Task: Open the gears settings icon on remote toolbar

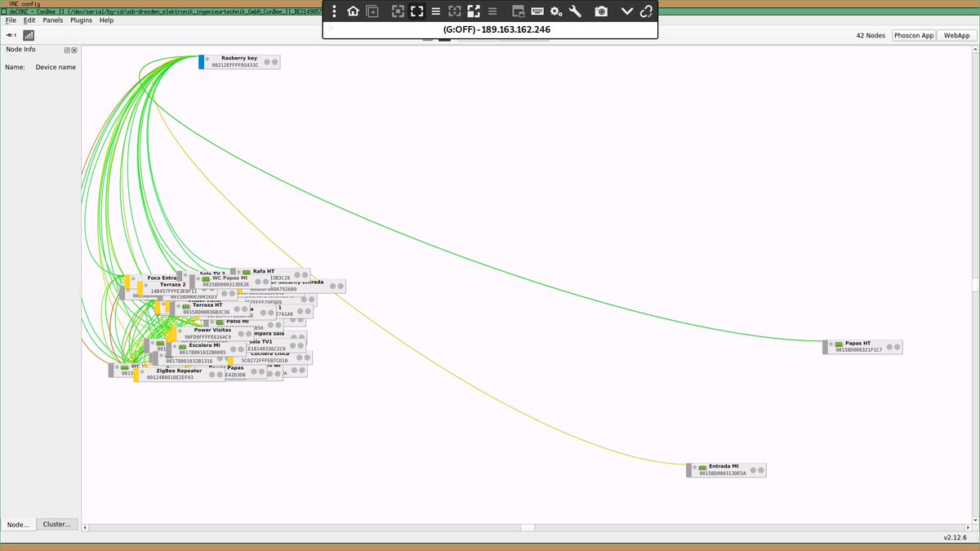Action: click(556, 11)
